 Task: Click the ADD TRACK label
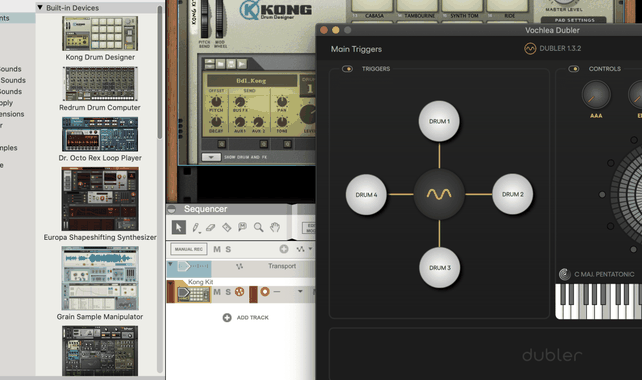pyautogui.click(x=253, y=317)
